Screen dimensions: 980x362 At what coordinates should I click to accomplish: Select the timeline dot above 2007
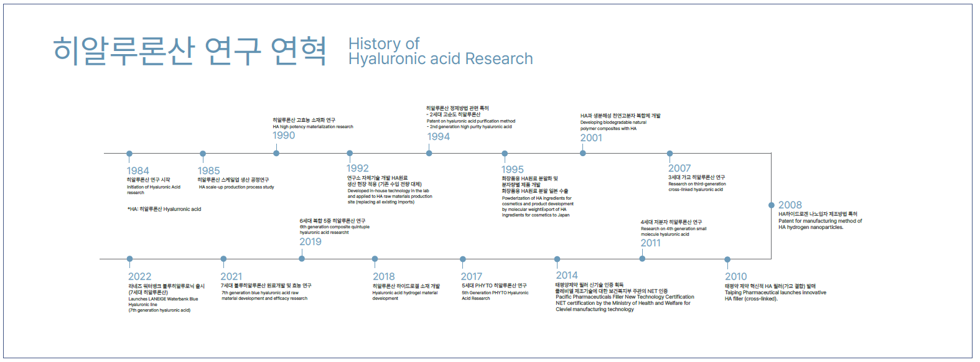tap(670, 154)
